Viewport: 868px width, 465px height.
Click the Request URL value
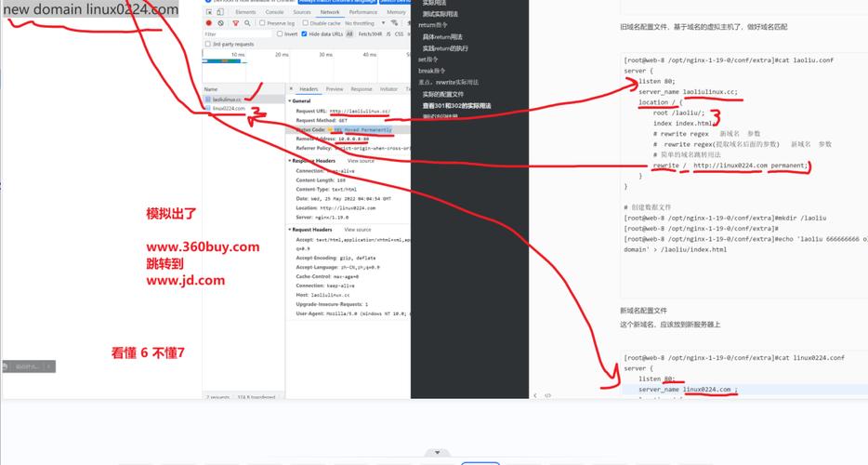(360, 111)
